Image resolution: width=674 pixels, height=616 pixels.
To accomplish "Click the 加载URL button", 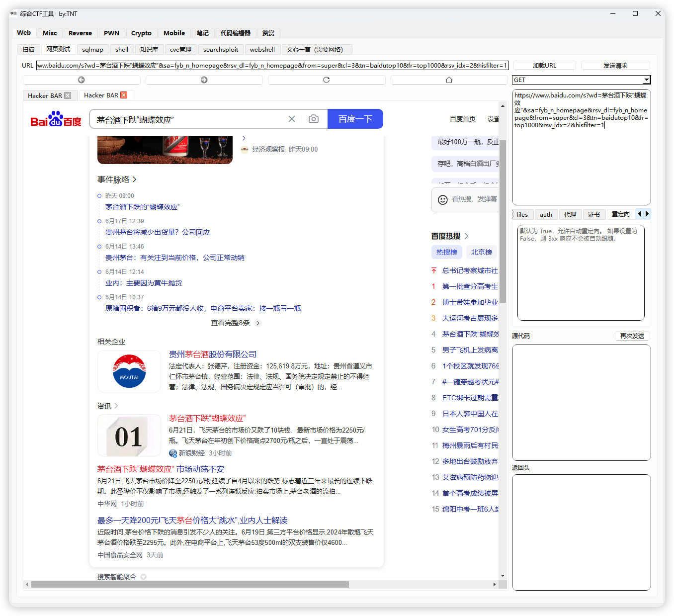I will pos(544,65).
